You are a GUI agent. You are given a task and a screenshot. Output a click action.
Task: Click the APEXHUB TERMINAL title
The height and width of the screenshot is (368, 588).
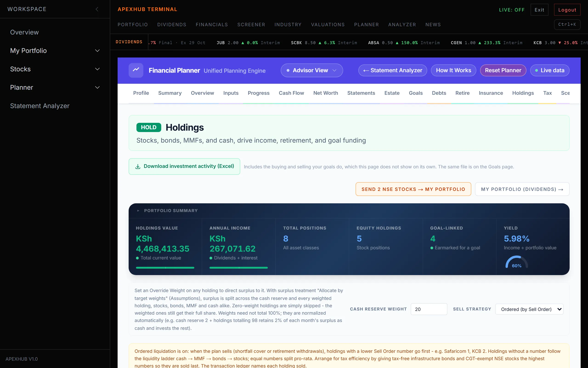(x=147, y=9)
